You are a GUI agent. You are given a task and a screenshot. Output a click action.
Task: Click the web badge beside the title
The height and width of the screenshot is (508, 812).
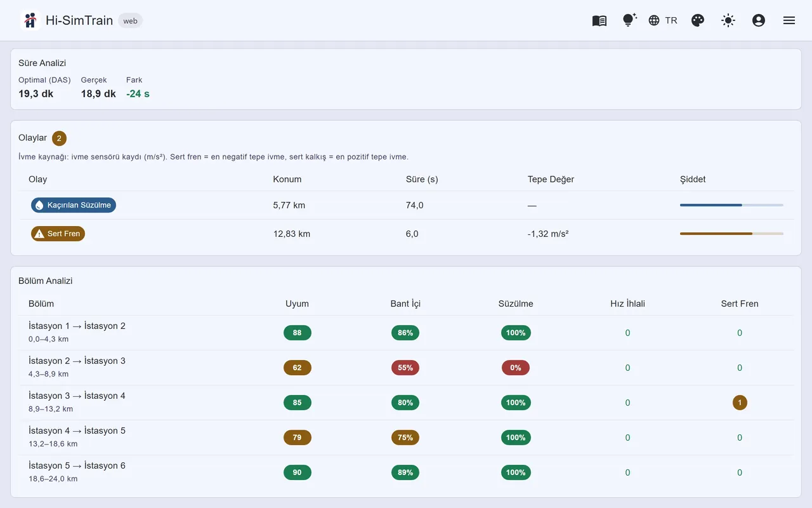(x=130, y=20)
